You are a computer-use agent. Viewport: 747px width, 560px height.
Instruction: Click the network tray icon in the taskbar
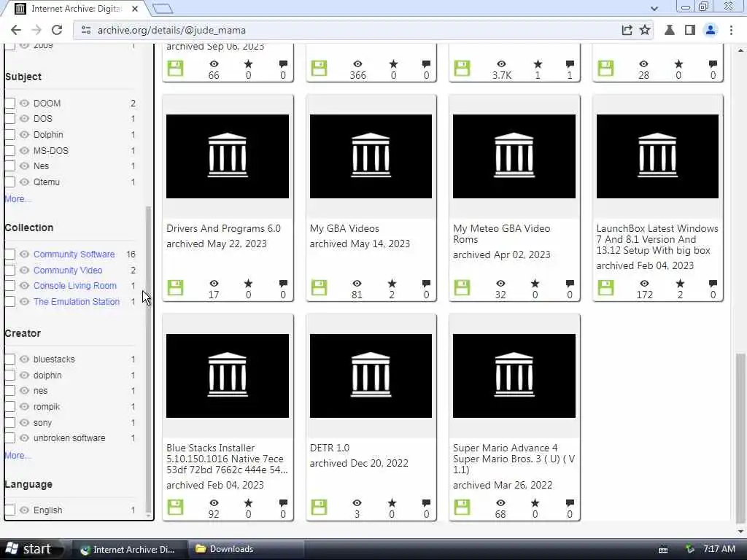pos(689,549)
